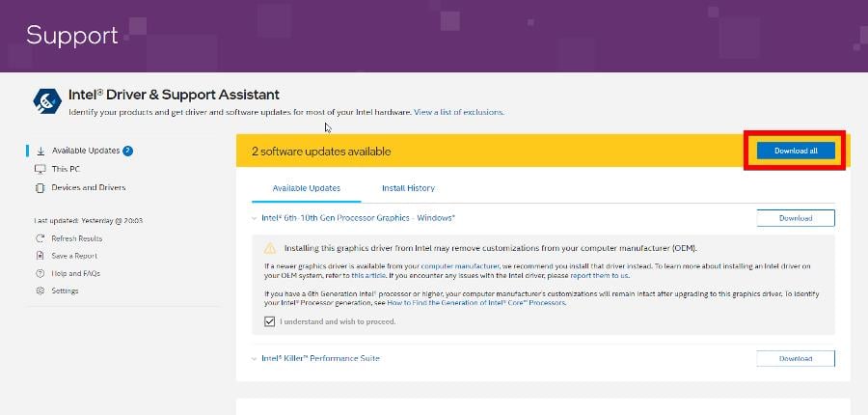Expand the Intel Killer Performance Suite entry
The width and height of the screenshot is (868, 415).
(x=254, y=358)
